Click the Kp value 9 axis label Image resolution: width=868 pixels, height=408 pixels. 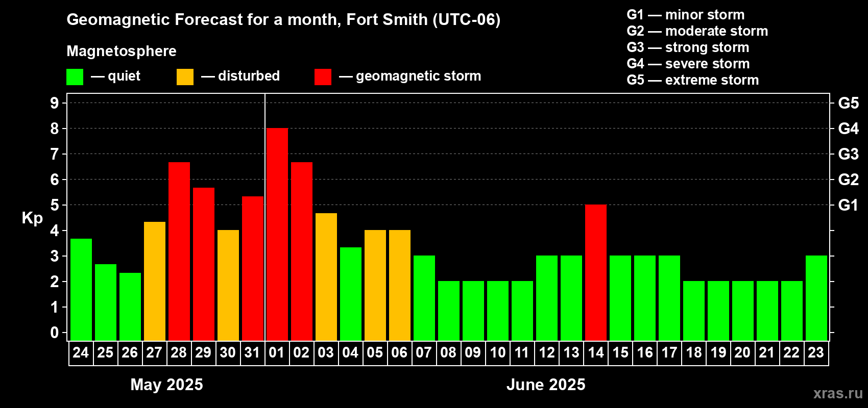pos(55,103)
